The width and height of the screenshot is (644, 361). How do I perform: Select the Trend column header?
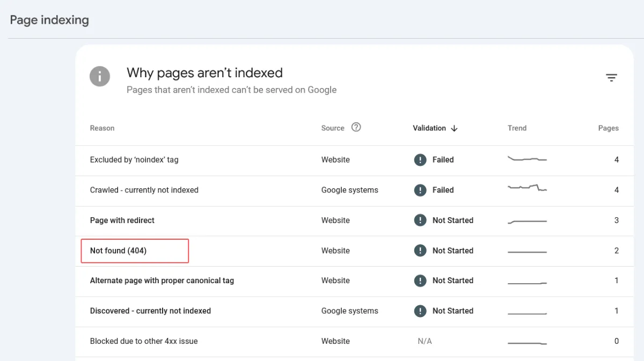[517, 128]
